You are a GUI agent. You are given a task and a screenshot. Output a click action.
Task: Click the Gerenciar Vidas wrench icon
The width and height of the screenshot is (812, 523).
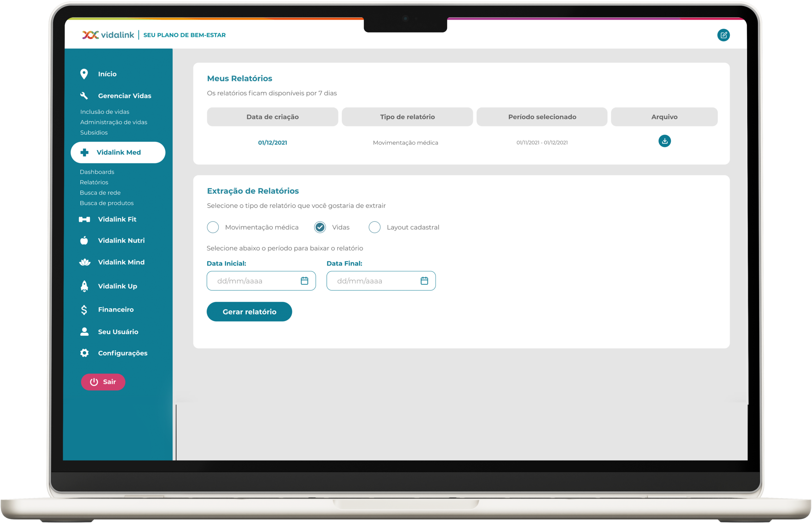click(84, 96)
